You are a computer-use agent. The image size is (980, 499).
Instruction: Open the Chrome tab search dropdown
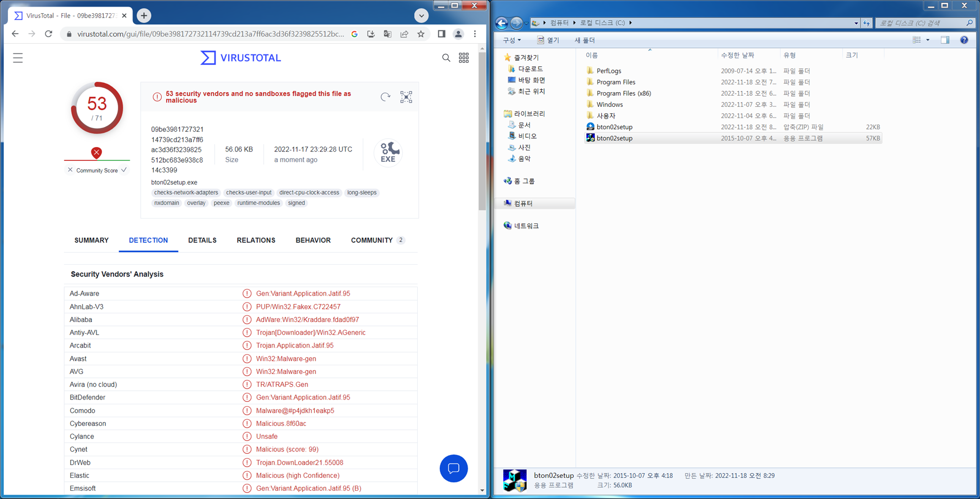(421, 16)
